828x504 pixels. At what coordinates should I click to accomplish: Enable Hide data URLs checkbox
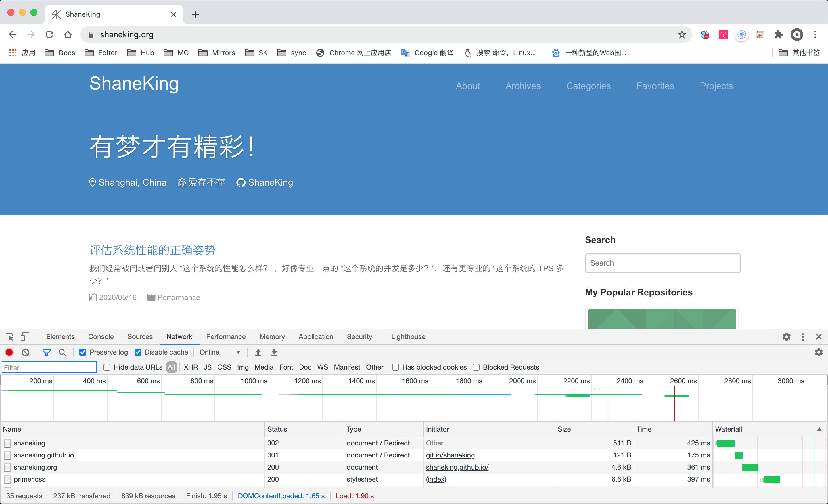[x=107, y=367]
